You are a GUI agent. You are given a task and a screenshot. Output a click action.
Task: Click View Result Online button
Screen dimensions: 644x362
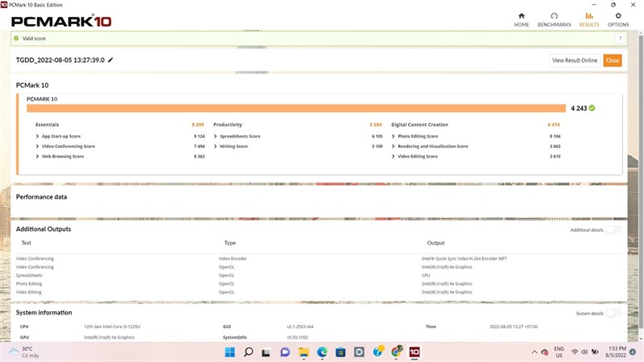pyautogui.click(x=575, y=60)
